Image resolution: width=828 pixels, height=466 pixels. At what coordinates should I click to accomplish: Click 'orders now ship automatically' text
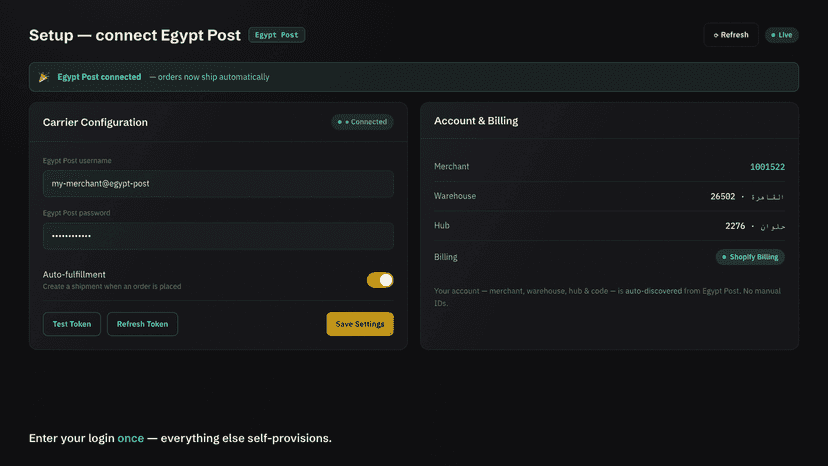213,77
